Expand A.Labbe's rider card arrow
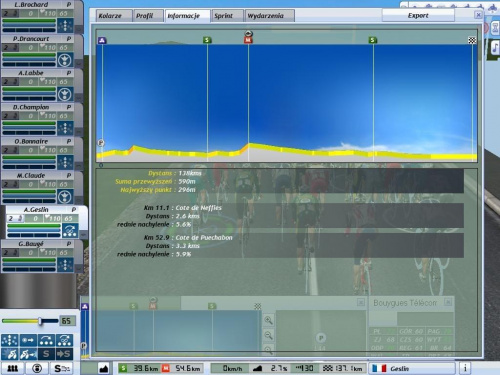500x375 pixels. pyautogui.click(x=79, y=97)
